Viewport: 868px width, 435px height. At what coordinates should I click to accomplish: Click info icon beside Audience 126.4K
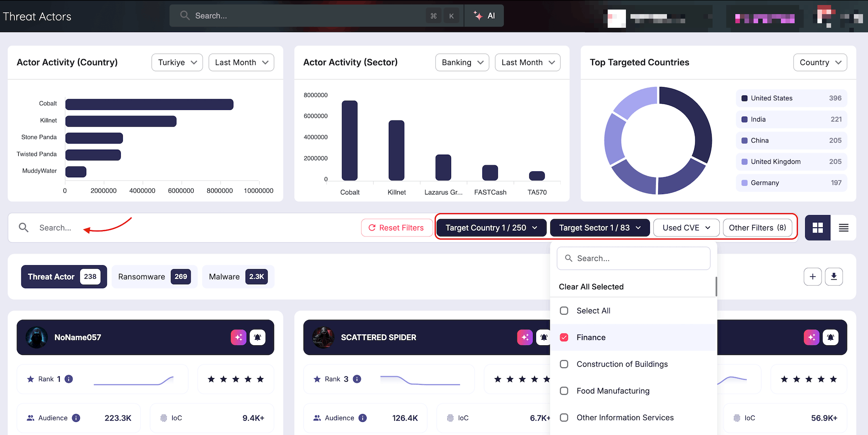pos(363,418)
